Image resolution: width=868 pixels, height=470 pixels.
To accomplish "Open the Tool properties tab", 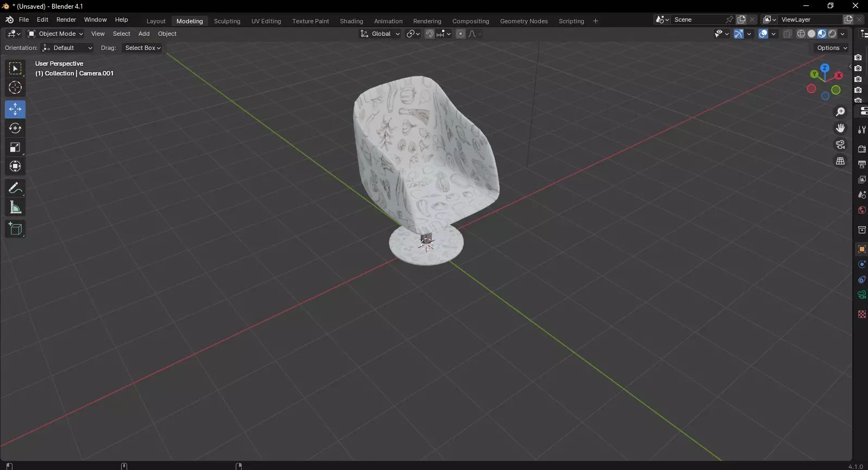I will coord(861,130).
